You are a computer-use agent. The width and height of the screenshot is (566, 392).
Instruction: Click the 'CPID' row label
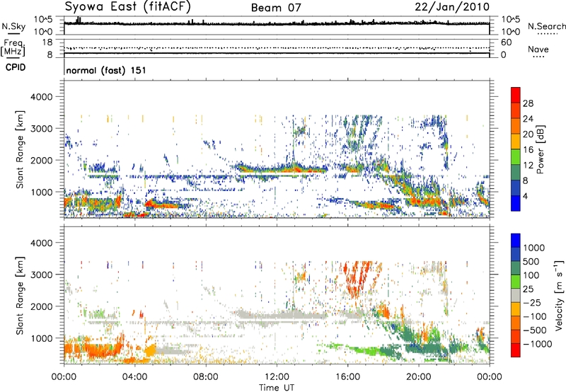(16, 67)
